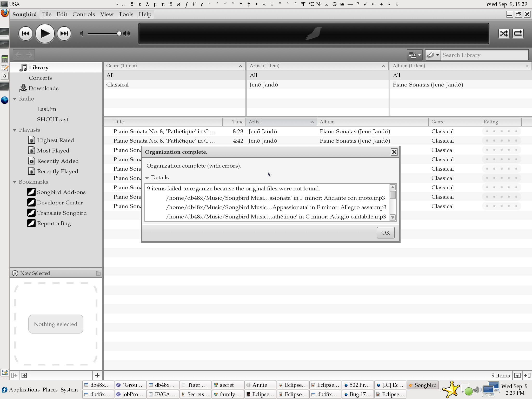This screenshot has height=399, width=532.
Task: Click details list scroll up arrow
Action: click(393, 187)
